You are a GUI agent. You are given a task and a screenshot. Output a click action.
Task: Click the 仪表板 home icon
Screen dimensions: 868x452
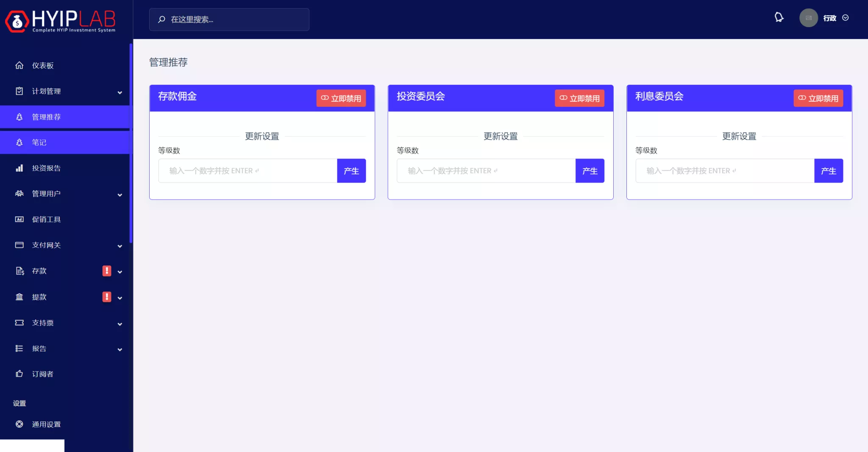coord(19,65)
